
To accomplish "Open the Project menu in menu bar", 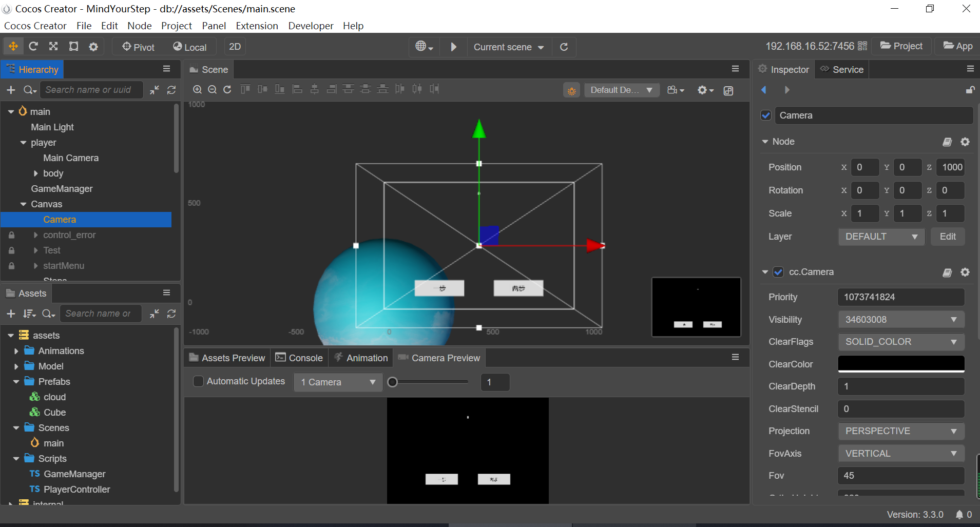I will (176, 26).
